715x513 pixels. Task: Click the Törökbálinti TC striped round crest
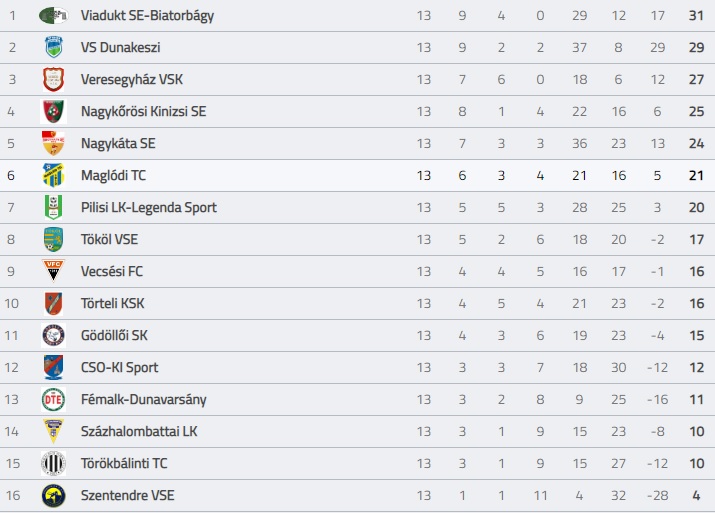53,463
